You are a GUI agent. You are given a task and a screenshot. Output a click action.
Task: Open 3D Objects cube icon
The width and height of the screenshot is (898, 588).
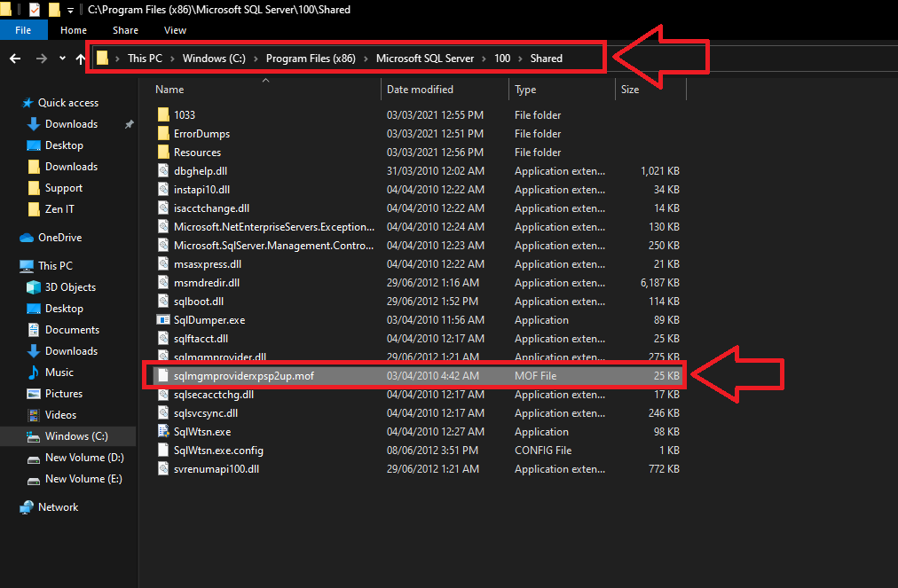(x=34, y=286)
